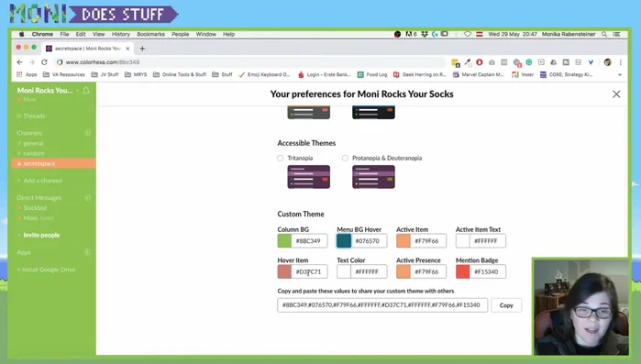Viewport: 641px width, 364px height.
Task: Open the Apple menu
Action: pos(21,34)
